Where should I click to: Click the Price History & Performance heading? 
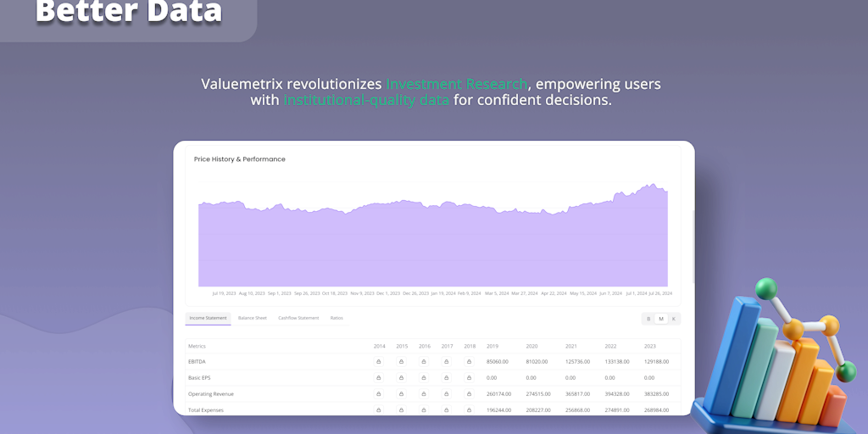pos(240,159)
